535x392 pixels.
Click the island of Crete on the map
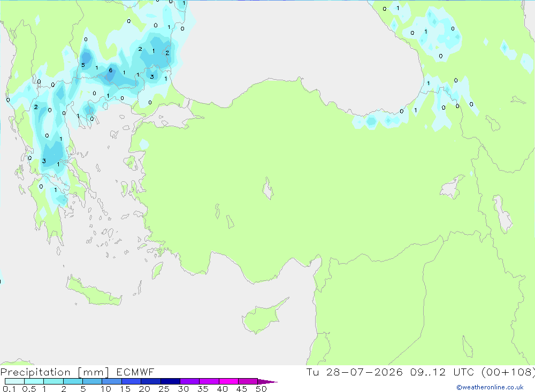click(94, 291)
